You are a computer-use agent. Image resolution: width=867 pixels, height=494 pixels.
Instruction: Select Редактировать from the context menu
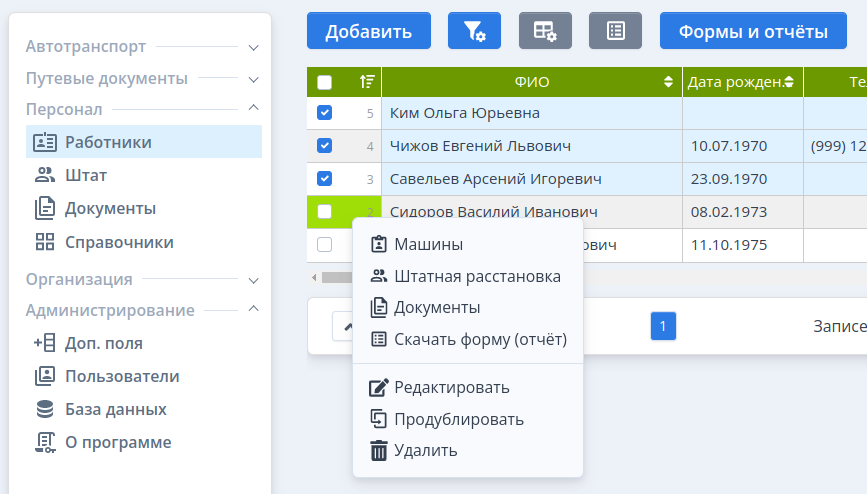click(x=451, y=387)
